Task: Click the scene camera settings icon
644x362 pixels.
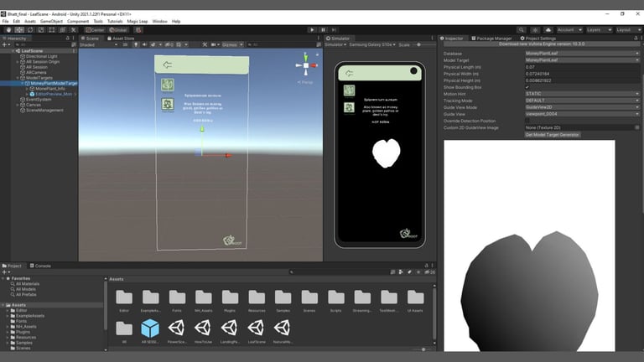Action: [x=214, y=44]
